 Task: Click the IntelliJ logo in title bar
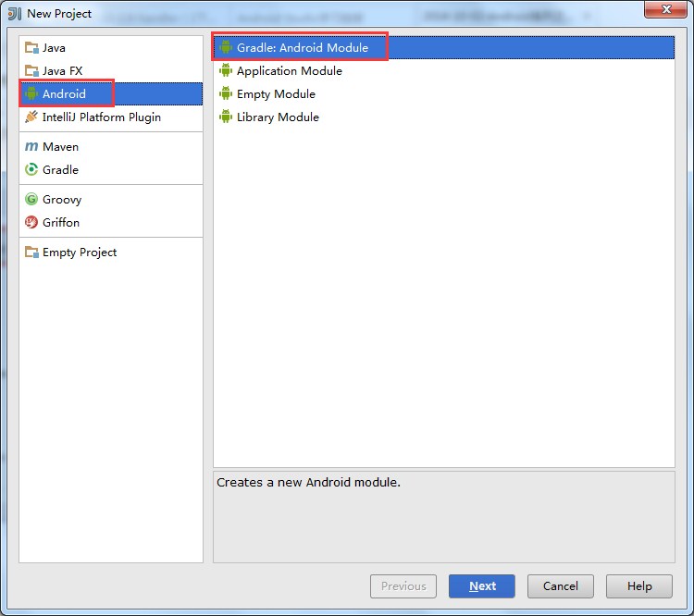pyautogui.click(x=15, y=14)
